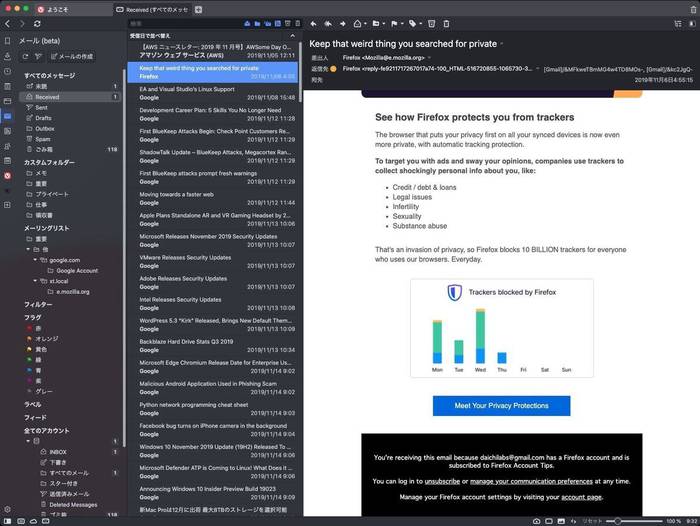Toggle the grey box icon left of the list trash icon
Image resolution: width=700 pixels, height=526 pixels.
[x=288, y=23]
